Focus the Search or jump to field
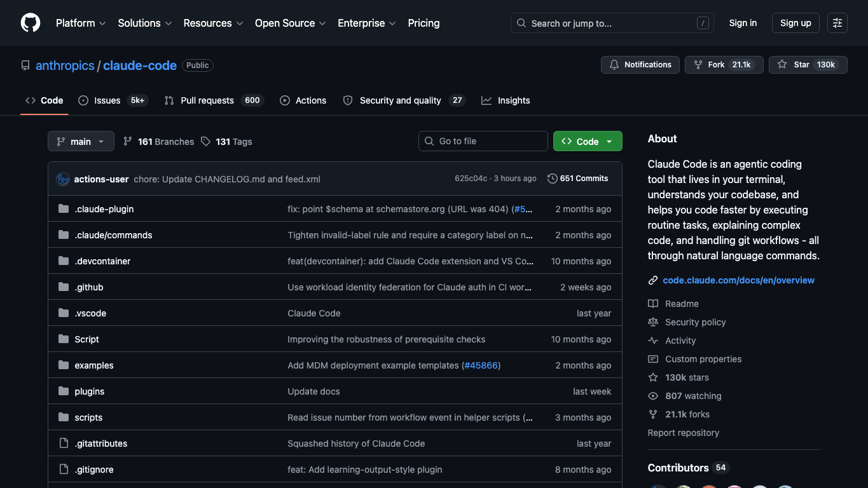The image size is (868, 488). pos(612,23)
